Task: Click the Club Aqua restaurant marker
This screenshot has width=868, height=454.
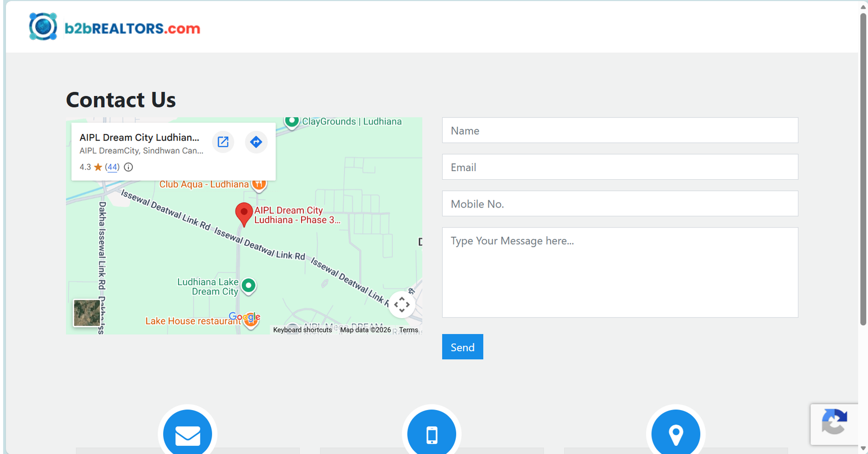Action: 259,185
